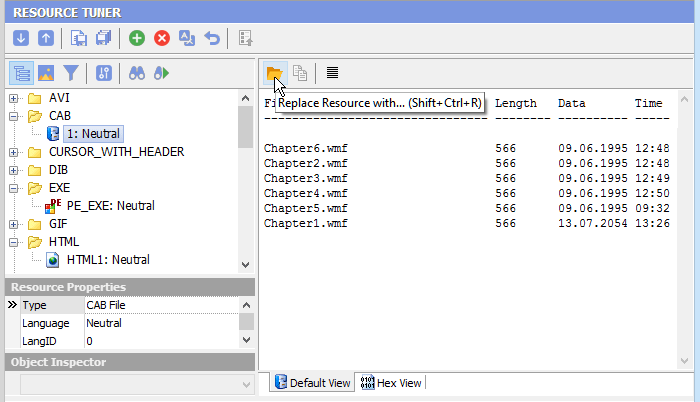Viewport: 700px width, 402px height.
Task: Click the save multiple resources toolbar icon
Action: pos(104,38)
